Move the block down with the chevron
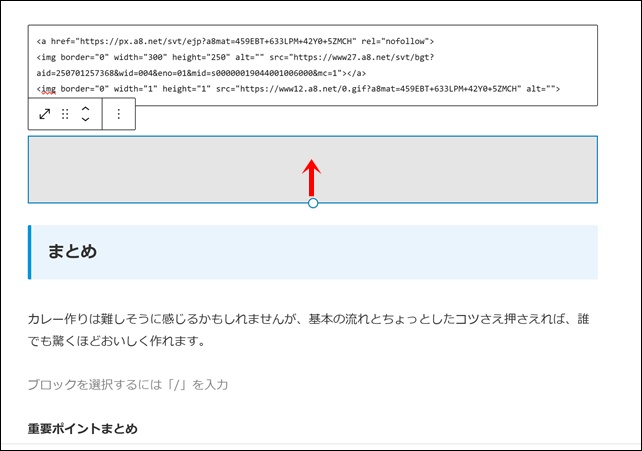Image resolution: width=642 pixels, height=451 pixels. click(85, 120)
